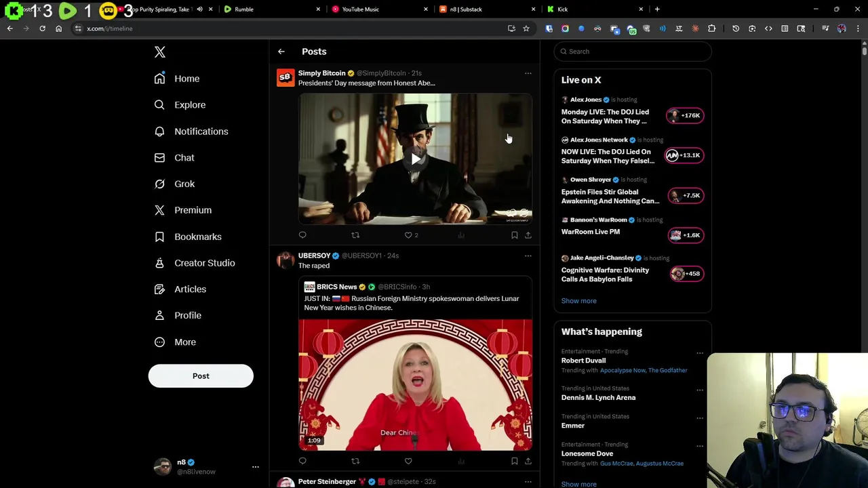This screenshot has width=868, height=488.
Task: Close the Rumble tab
Action: [318, 9]
